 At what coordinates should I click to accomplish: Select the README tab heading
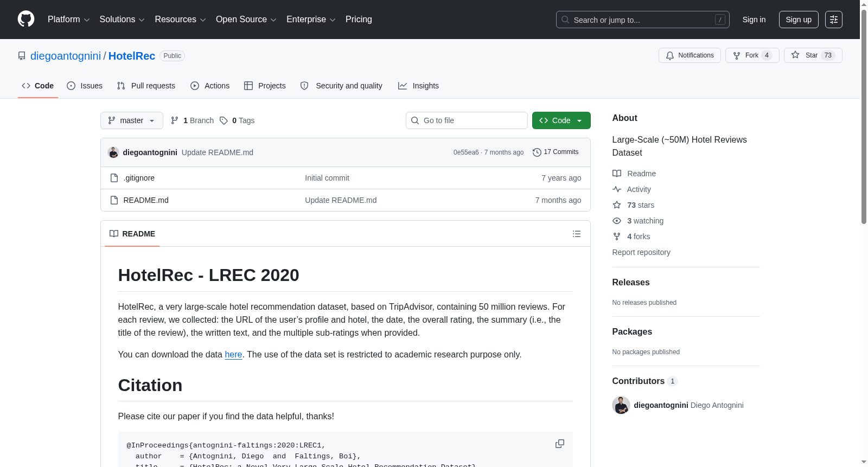[x=132, y=234]
